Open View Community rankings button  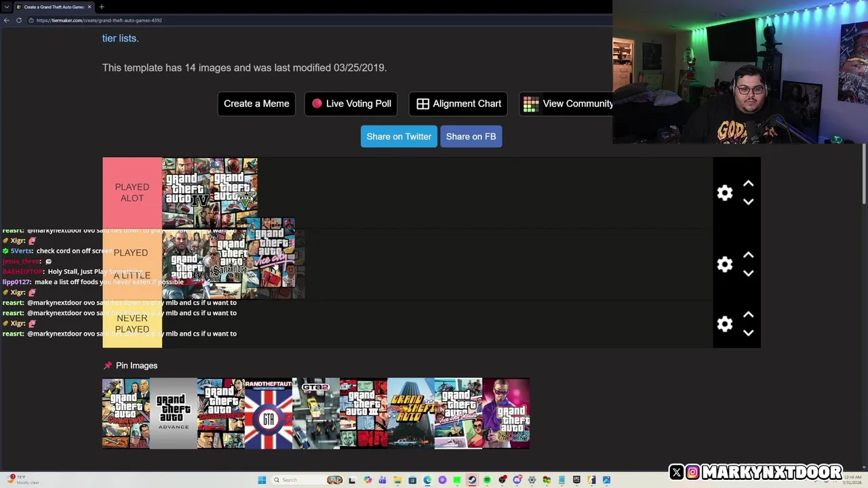[566, 104]
